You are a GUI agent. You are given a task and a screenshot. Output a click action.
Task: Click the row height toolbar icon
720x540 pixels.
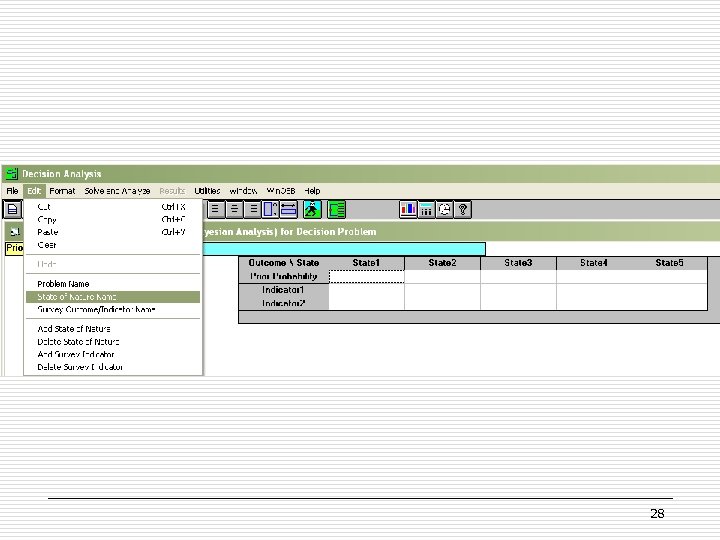[270, 209]
